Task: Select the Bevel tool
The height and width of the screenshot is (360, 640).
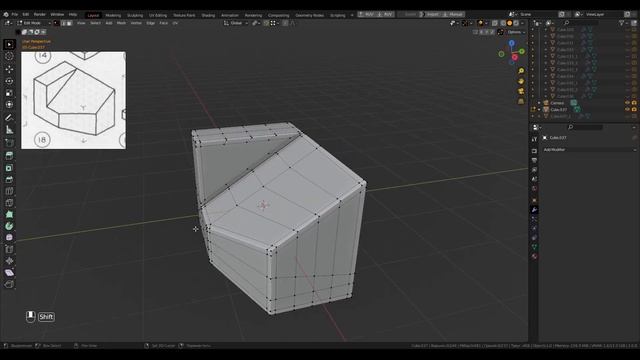Action: [9, 180]
